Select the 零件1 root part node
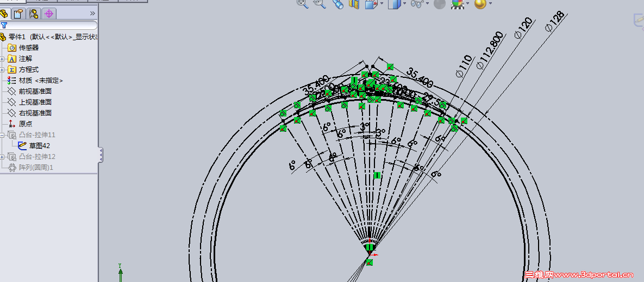The image size is (644, 282). tap(49, 37)
